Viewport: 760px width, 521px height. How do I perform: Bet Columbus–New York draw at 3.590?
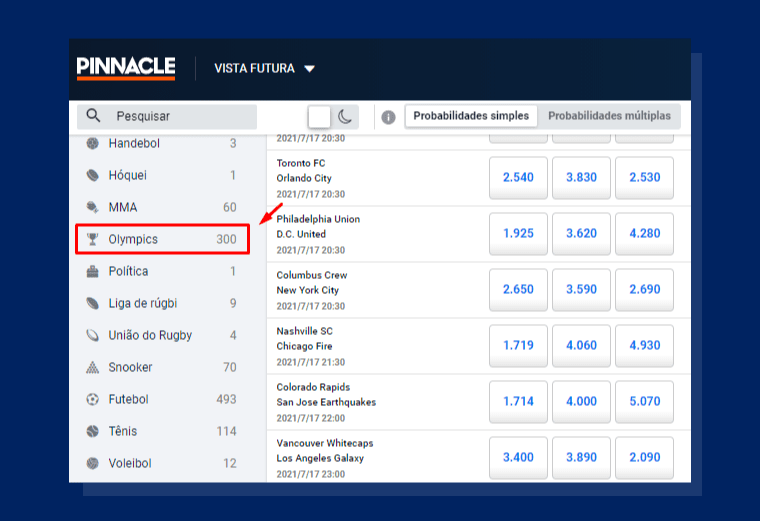pos(581,289)
